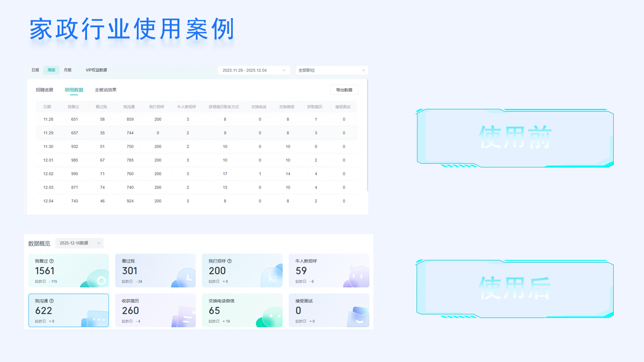Screen dimensions: 644x362
Task: Click the 接受面试 0 summary card
Action: 329,310
